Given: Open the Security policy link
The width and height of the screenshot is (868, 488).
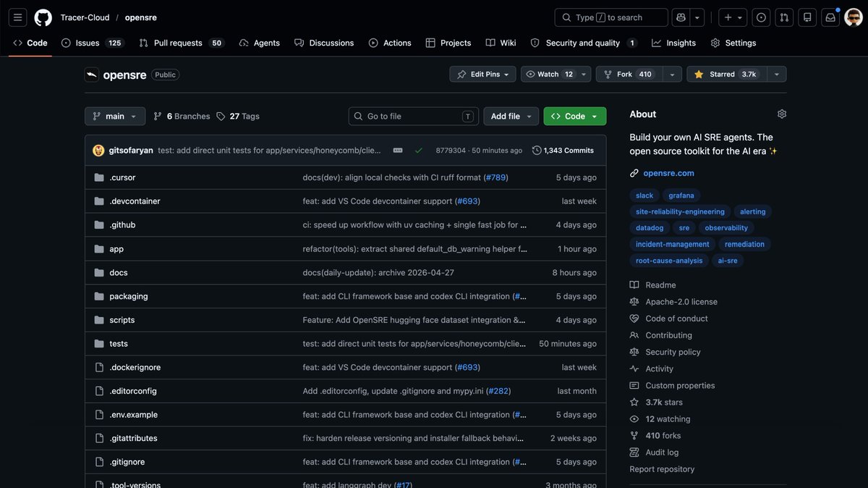Looking at the screenshot, I should [x=665, y=352].
